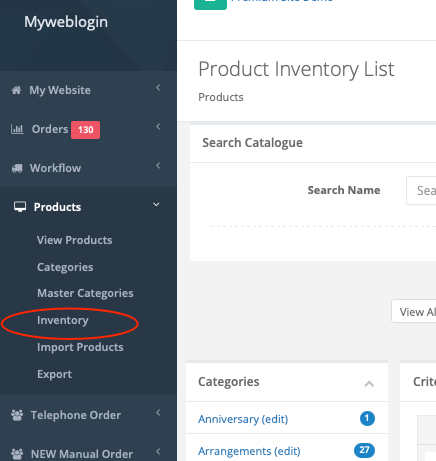Click the home icon beside My Website
436x461 pixels.
coord(16,90)
